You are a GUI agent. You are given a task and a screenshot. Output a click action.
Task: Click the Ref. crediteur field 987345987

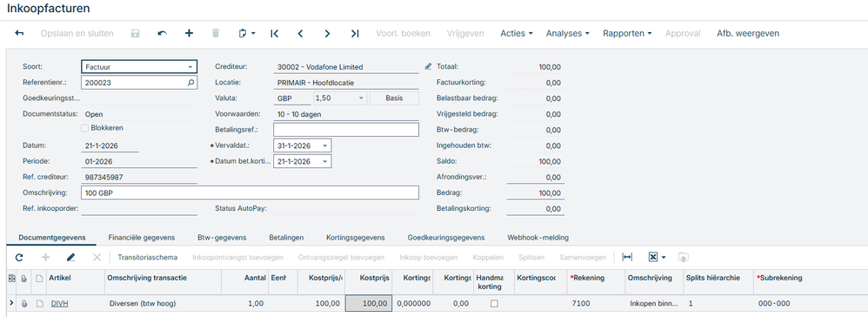pos(139,178)
